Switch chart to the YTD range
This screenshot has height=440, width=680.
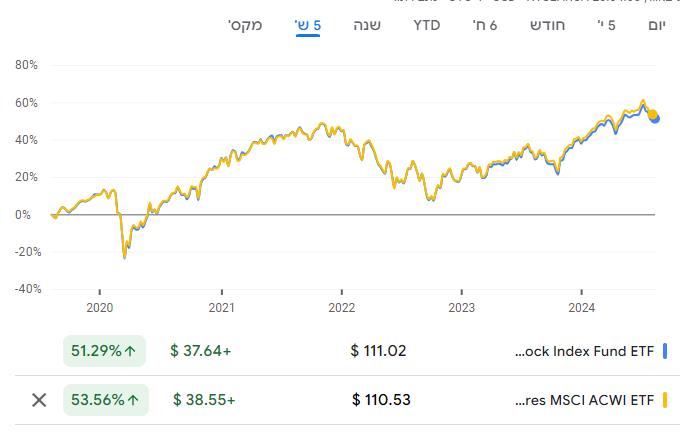(x=427, y=24)
